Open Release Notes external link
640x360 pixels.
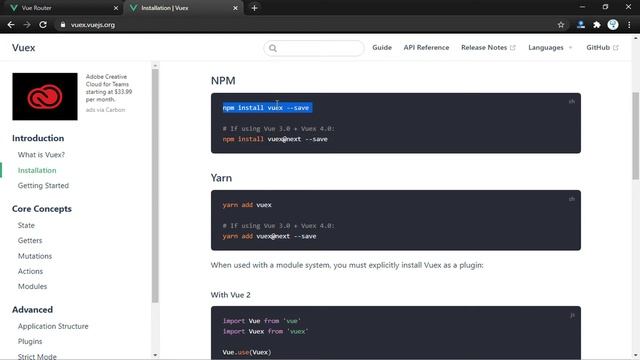(x=488, y=48)
